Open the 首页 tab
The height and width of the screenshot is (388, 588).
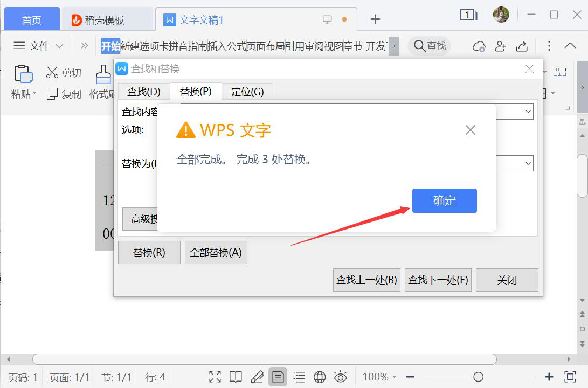pos(32,19)
